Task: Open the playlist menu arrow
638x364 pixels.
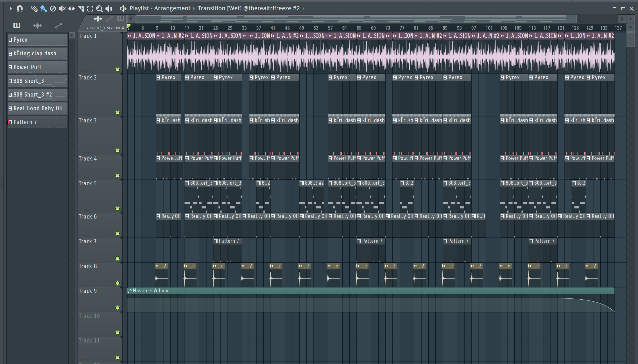Action: [x=10, y=8]
